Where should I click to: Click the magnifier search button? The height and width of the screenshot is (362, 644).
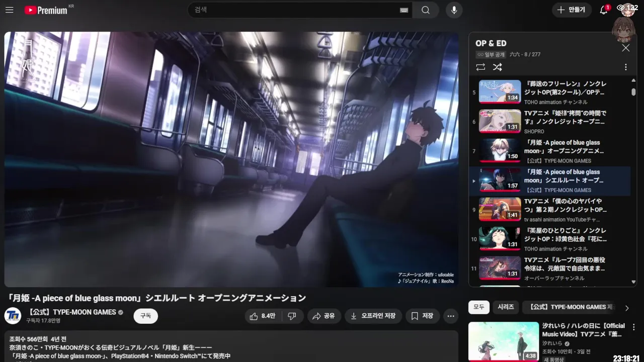tap(426, 10)
